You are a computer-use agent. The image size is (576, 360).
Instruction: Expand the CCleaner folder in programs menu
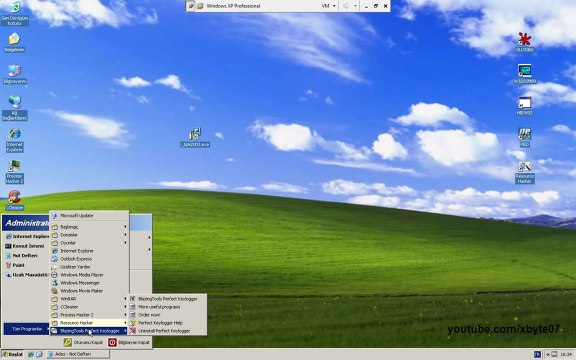tap(89, 307)
